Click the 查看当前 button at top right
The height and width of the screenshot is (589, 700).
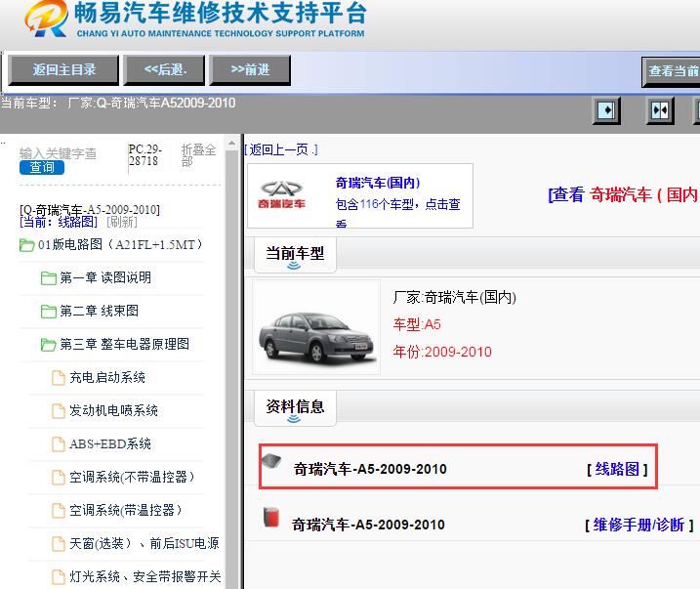coord(671,71)
